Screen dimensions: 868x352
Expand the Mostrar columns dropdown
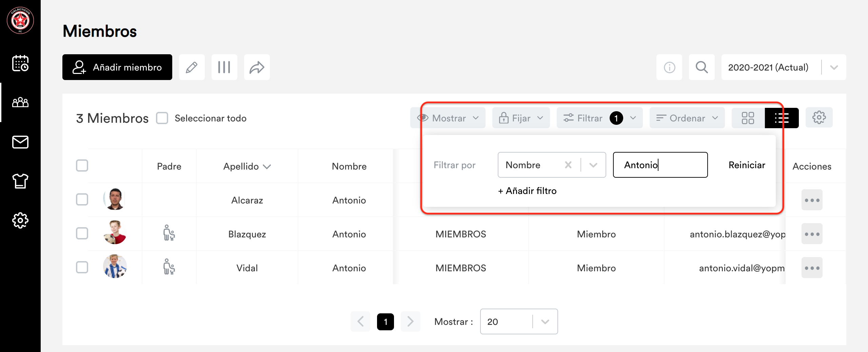coord(448,118)
